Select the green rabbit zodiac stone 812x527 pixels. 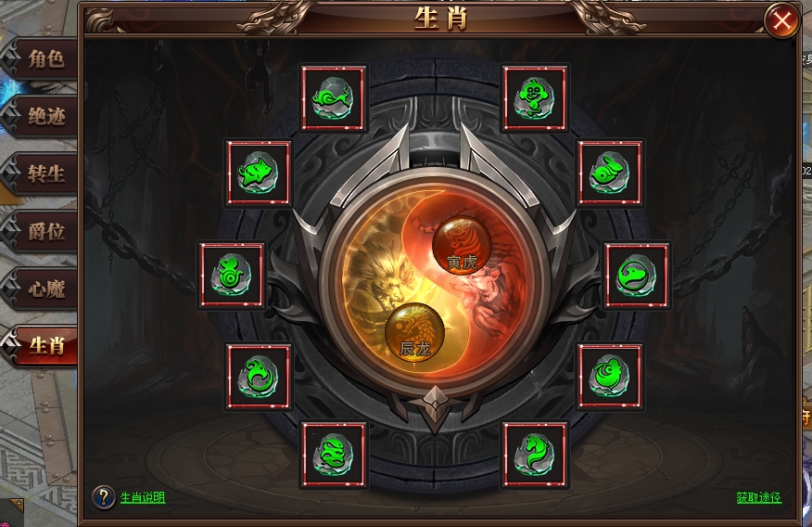[x=610, y=173]
